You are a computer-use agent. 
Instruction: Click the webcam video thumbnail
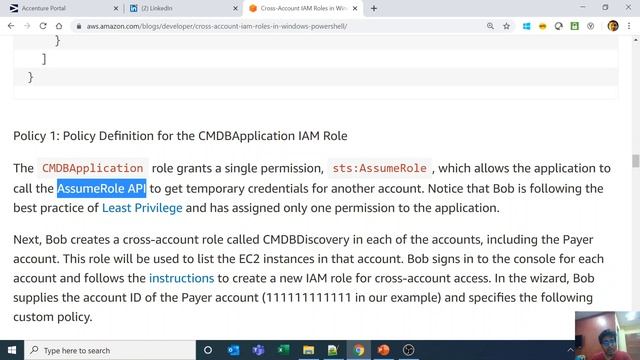click(x=607, y=336)
